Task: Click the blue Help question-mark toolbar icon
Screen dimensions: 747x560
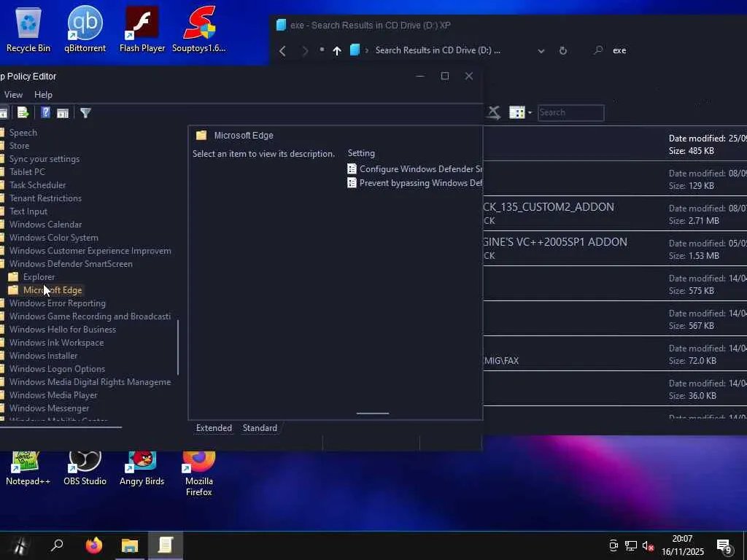Action: click(45, 113)
